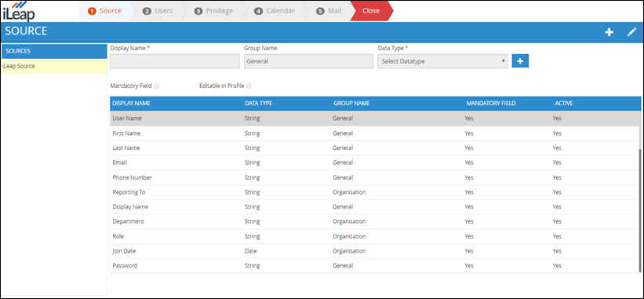Go to step 5 Mail tab

329,11
